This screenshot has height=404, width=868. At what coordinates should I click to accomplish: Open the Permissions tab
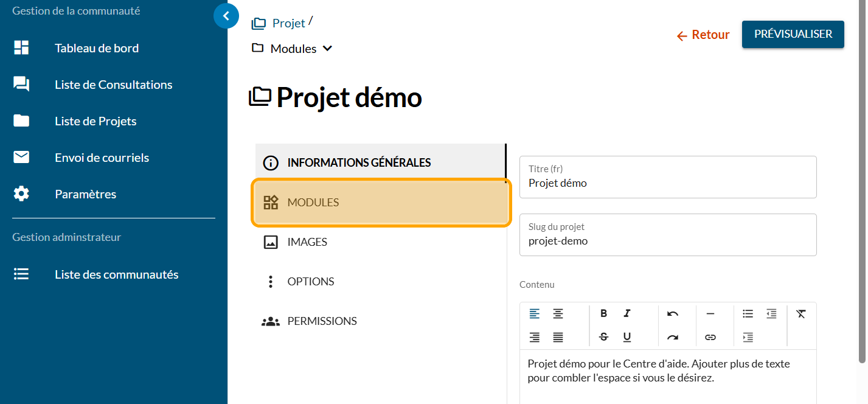point(322,321)
